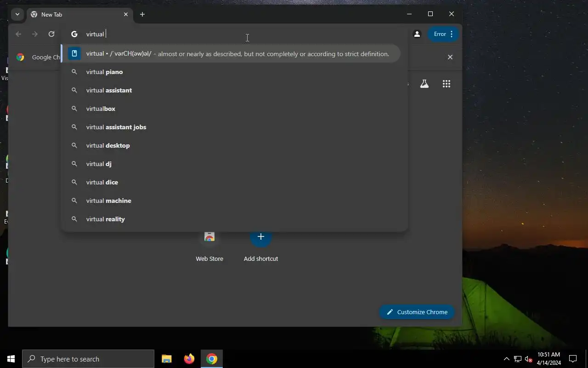Open Chrome's three-dot menu
This screenshot has width=588, height=368.
(452, 34)
